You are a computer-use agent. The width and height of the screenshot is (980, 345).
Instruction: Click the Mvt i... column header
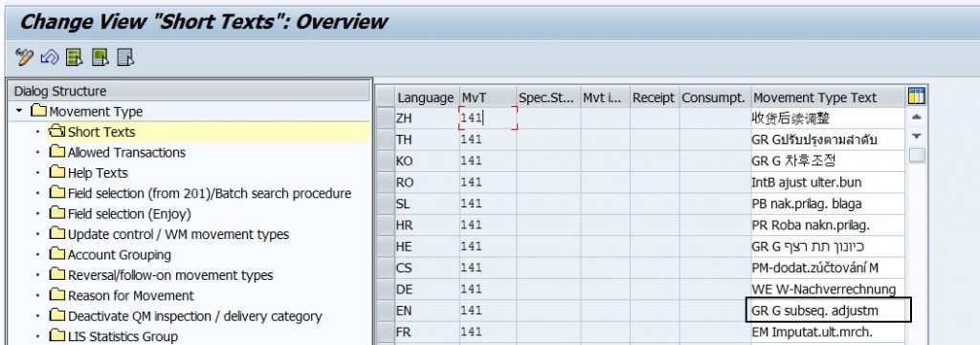click(605, 97)
